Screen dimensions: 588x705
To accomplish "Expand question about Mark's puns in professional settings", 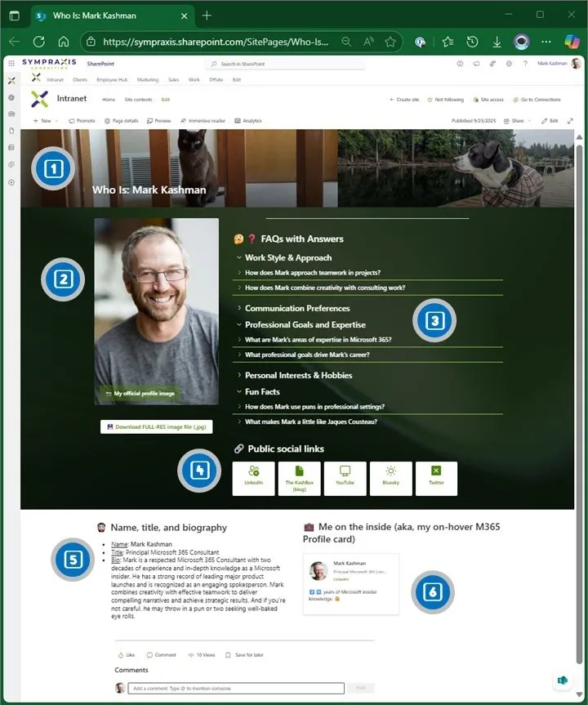I will tap(314, 407).
